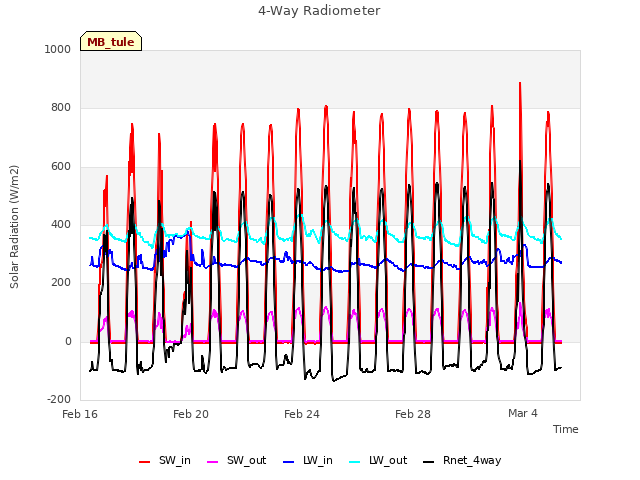The width and height of the screenshot is (640, 480).
Task: Click the Mar 4 x-axis label
Action: click(523, 413)
